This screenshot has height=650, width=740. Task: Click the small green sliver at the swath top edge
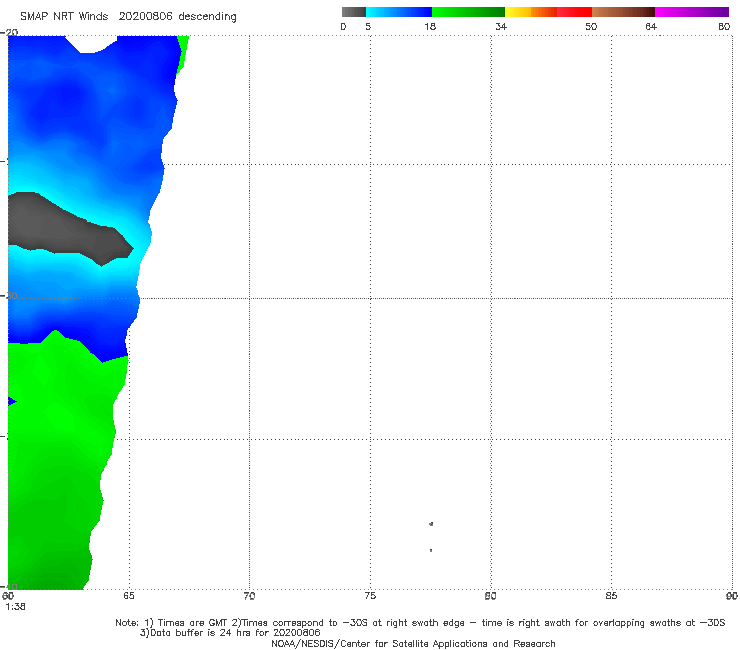tap(183, 52)
